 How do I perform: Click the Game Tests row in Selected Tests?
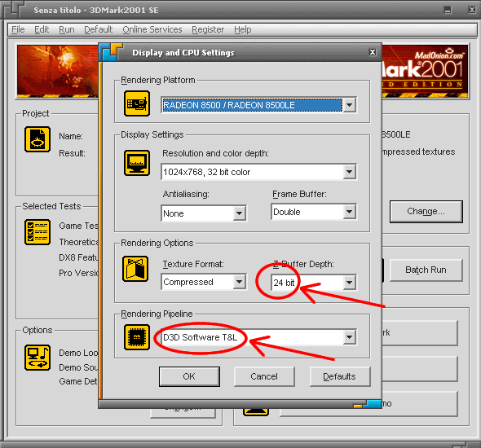(x=78, y=226)
